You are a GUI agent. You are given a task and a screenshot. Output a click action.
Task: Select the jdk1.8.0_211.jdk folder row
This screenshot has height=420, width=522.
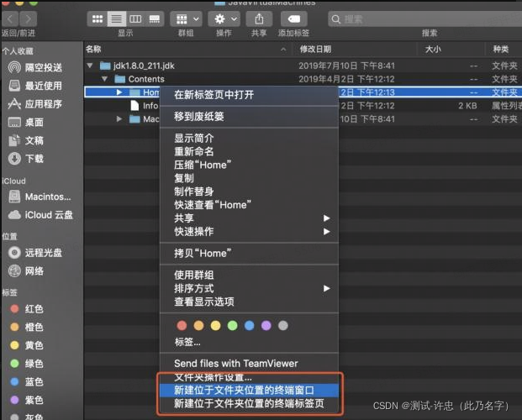point(303,66)
